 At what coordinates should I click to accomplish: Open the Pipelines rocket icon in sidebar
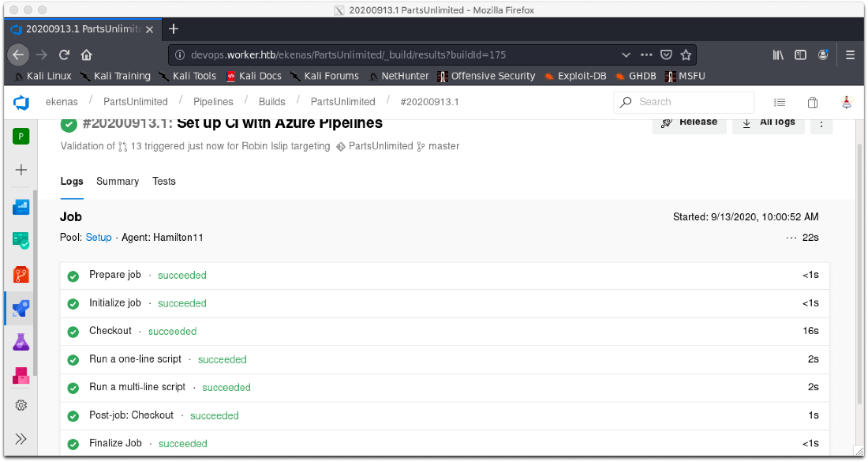21,309
